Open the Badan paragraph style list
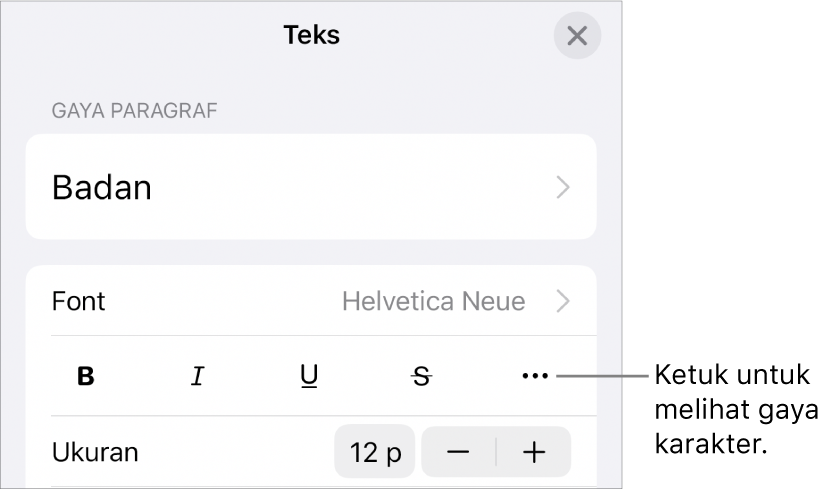Screen dimensions: 827x489 pyautogui.click(x=311, y=187)
